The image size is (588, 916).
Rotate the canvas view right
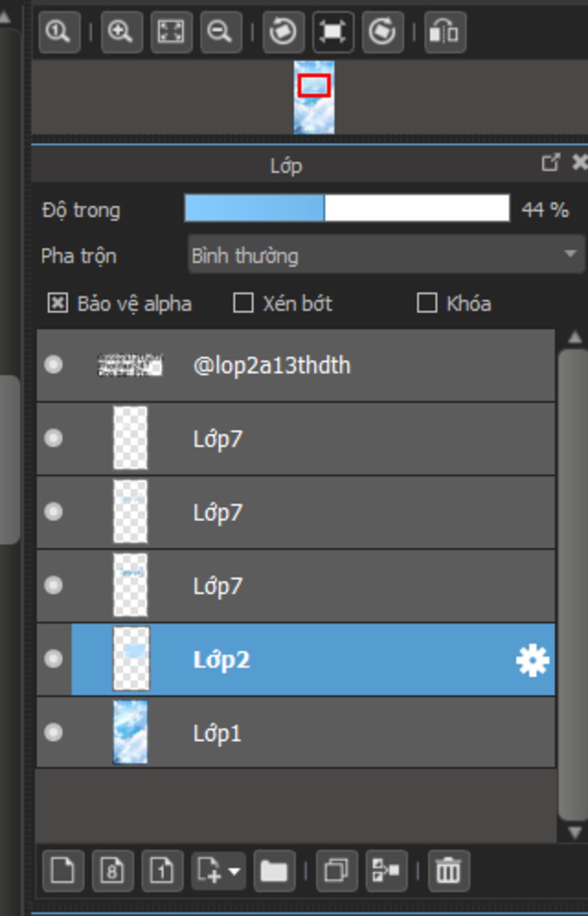click(383, 32)
